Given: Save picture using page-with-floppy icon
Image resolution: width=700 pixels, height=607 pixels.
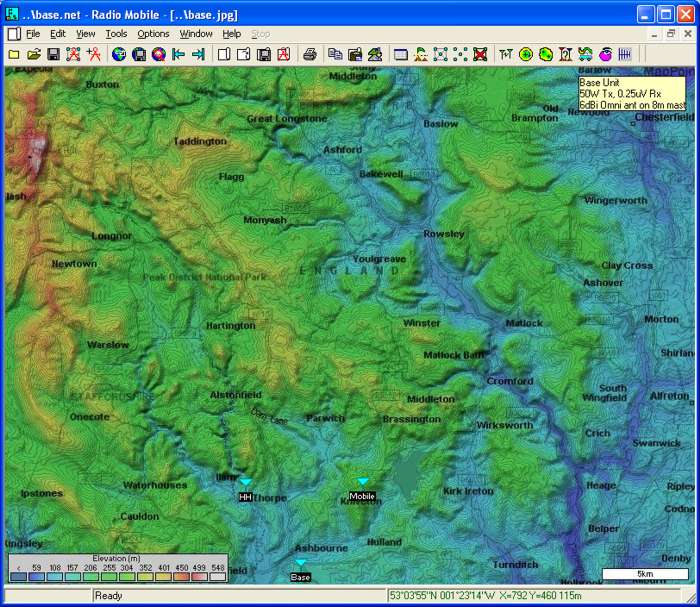Looking at the screenshot, I should click(264, 54).
